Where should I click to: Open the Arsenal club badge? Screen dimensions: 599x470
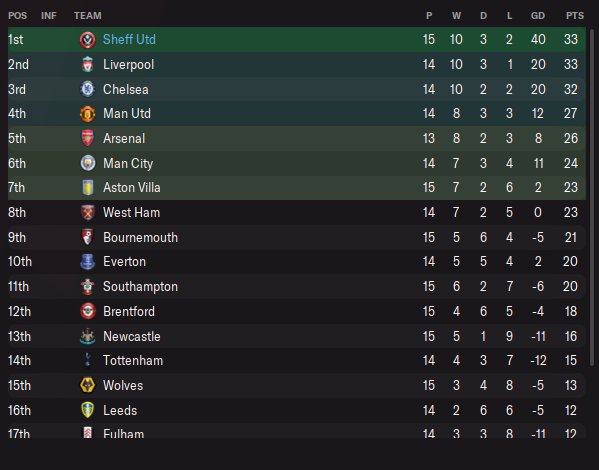87,138
